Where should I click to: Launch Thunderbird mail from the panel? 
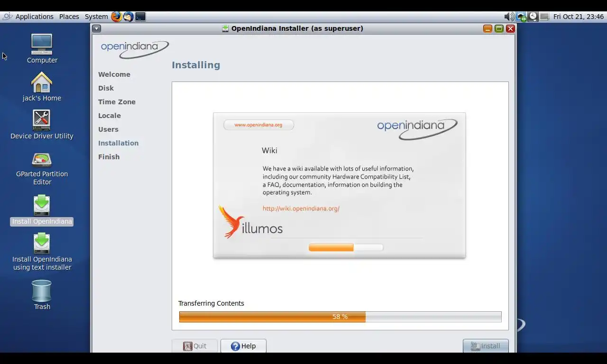coord(129,17)
